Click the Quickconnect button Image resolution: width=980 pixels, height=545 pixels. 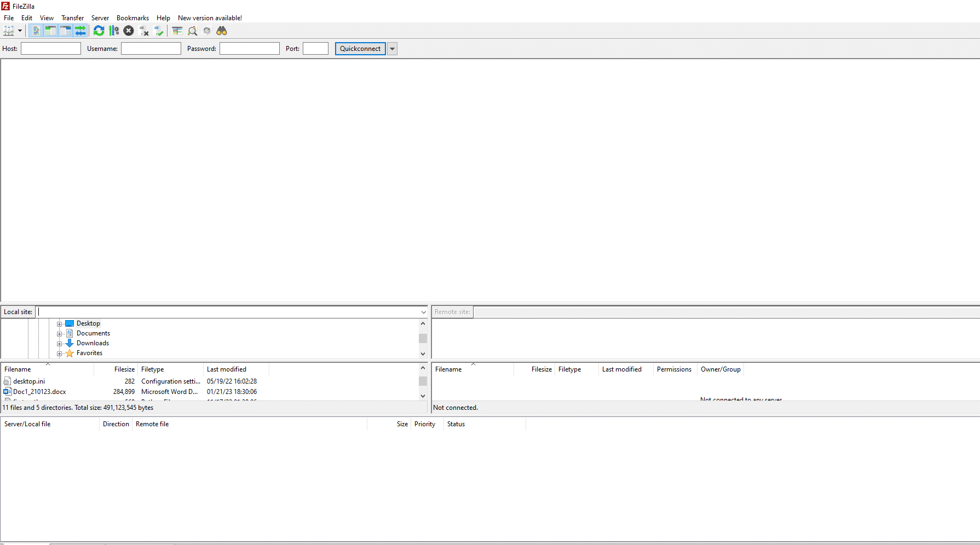pyautogui.click(x=360, y=49)
